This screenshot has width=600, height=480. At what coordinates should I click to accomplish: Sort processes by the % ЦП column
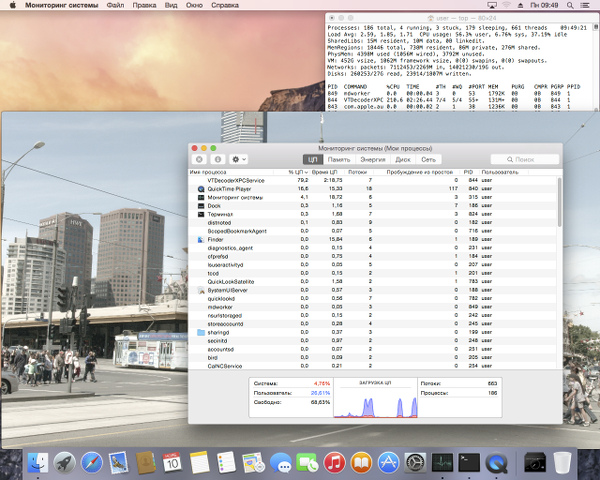click(x=297, y=172)
